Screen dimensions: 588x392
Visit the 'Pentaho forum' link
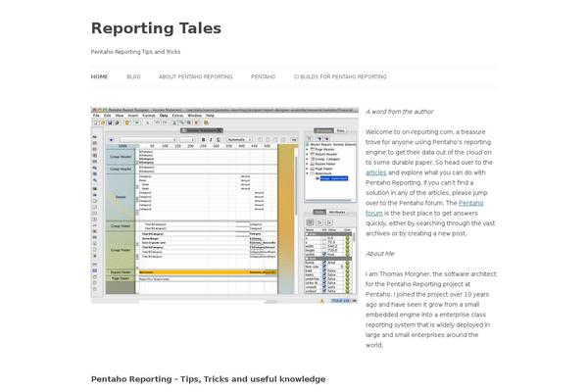(x=471, y=203)
